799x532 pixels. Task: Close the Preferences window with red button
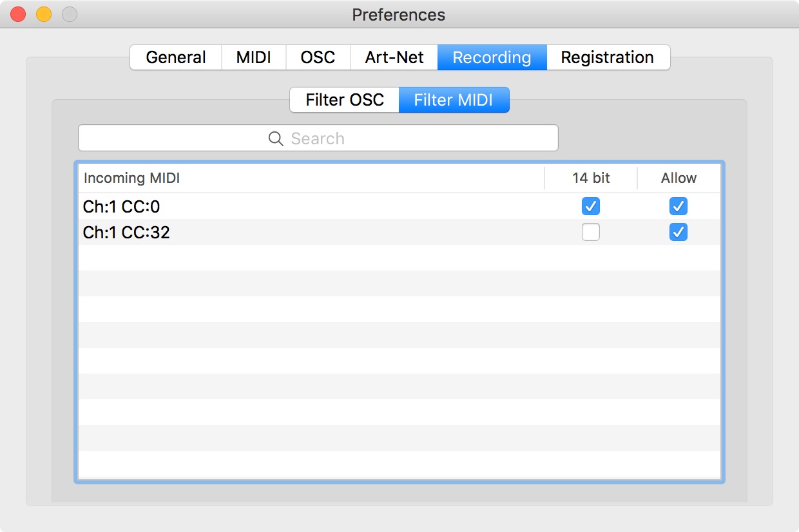[x=18, y=14]
